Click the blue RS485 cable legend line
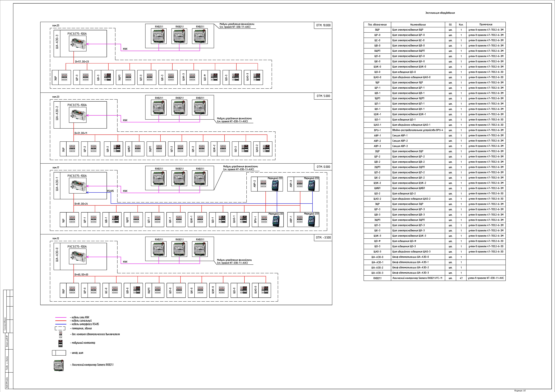 click(61, 324)
